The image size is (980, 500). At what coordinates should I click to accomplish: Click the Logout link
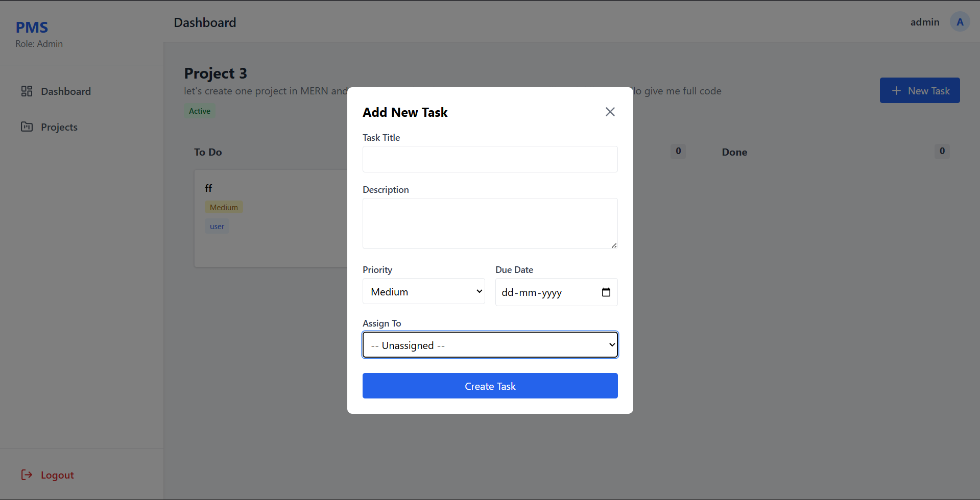pos(57,475)
